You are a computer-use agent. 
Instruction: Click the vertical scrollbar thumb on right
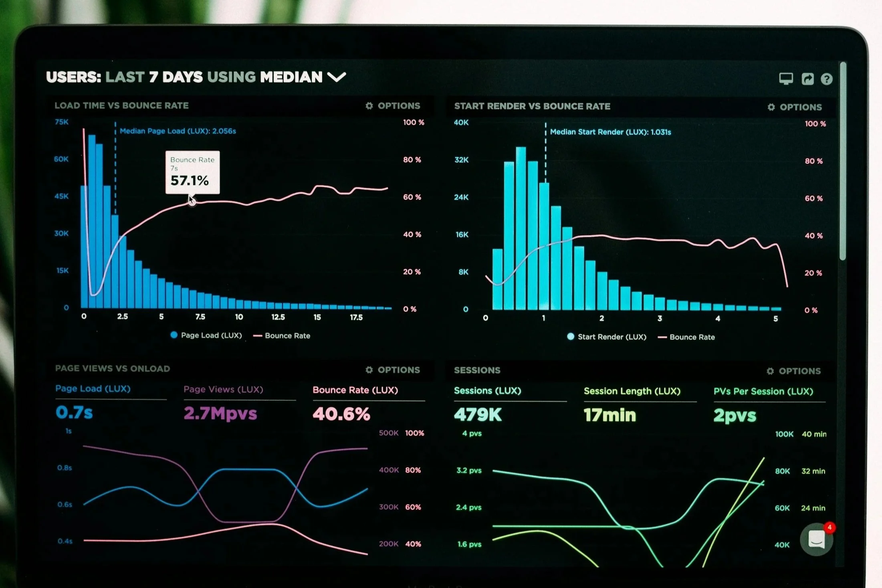(842, 160)
